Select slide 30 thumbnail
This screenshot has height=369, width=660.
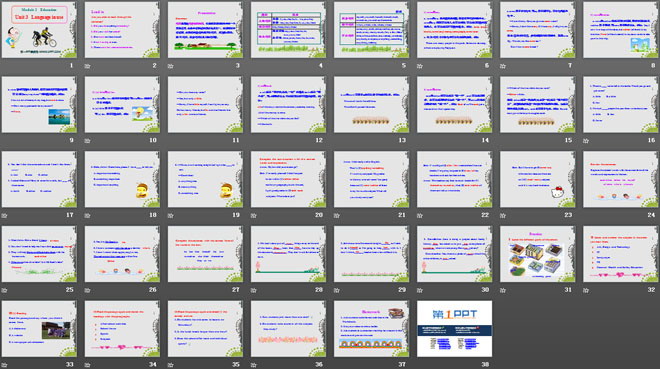tap(455, 254)
